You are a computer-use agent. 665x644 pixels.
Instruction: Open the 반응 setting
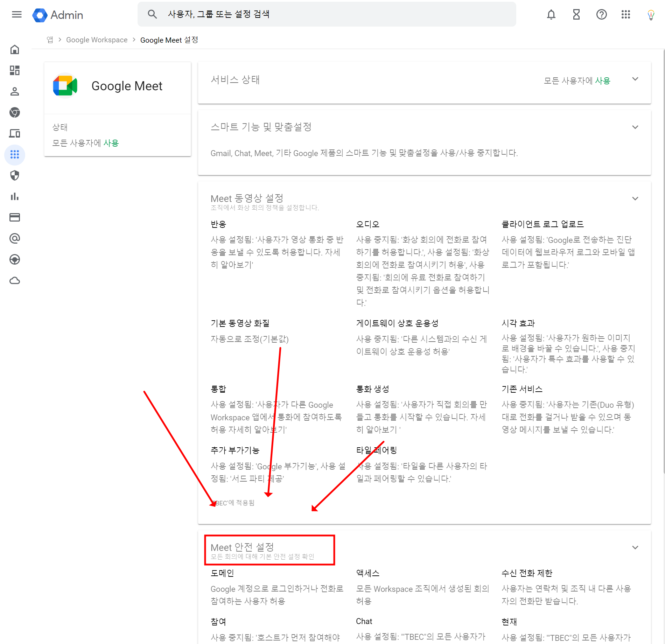coord(218,224)
